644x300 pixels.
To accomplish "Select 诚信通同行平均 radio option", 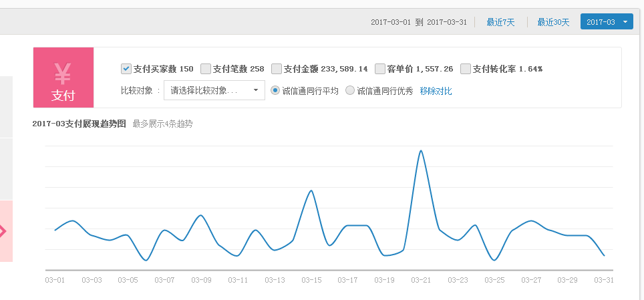I will pos(275,90).
